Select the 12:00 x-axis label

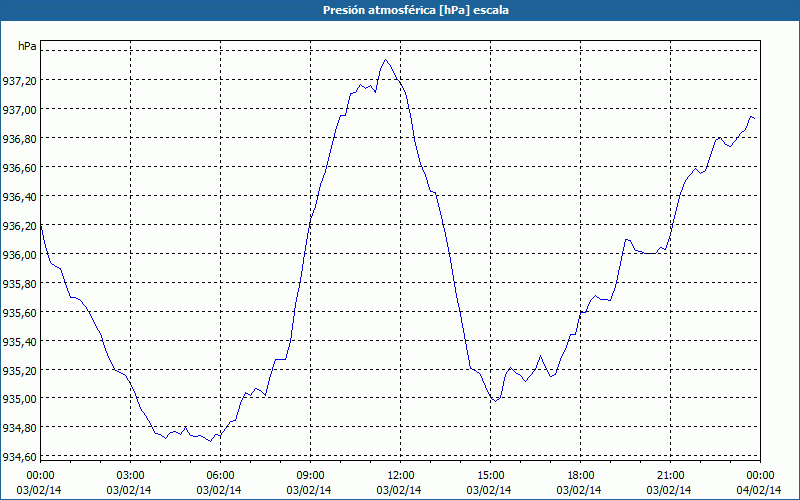pyautogui.click(x=401, y=476)
